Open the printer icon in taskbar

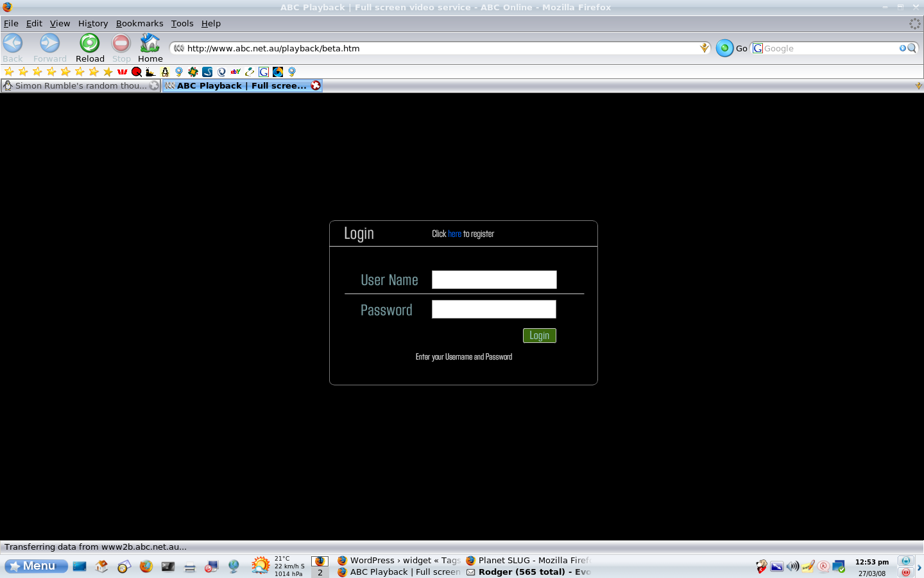pyautogui.click(x=190, y=567)
